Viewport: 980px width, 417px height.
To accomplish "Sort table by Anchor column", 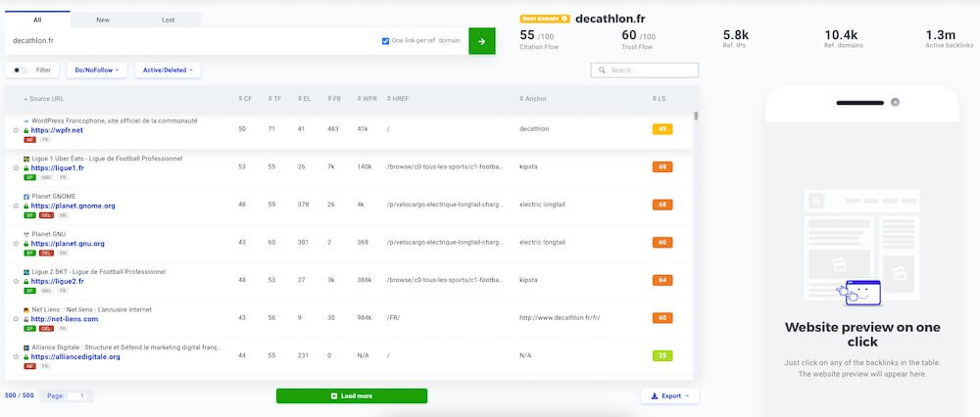I will coord(532,99).
